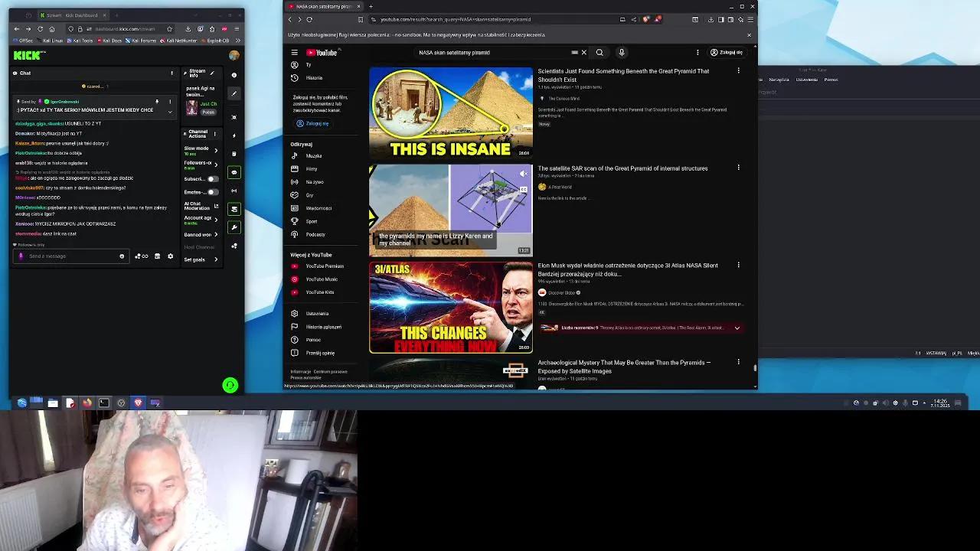
Task: Enable the Subscribers-only chat toggle
Action: [212, 178]
